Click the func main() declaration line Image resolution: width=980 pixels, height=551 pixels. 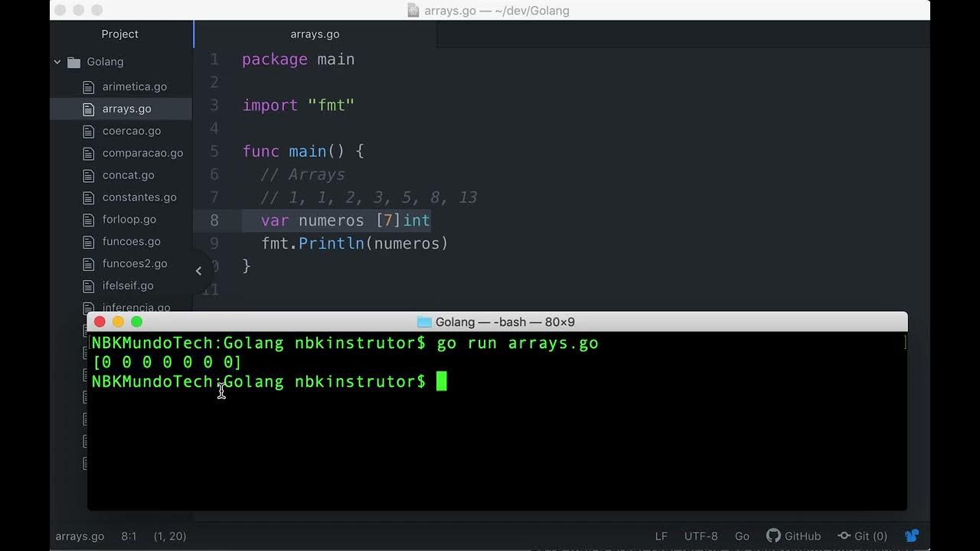(303, 152)
